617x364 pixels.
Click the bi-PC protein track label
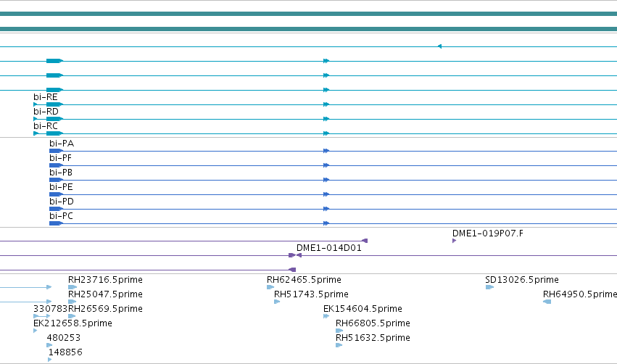point(61,216)
